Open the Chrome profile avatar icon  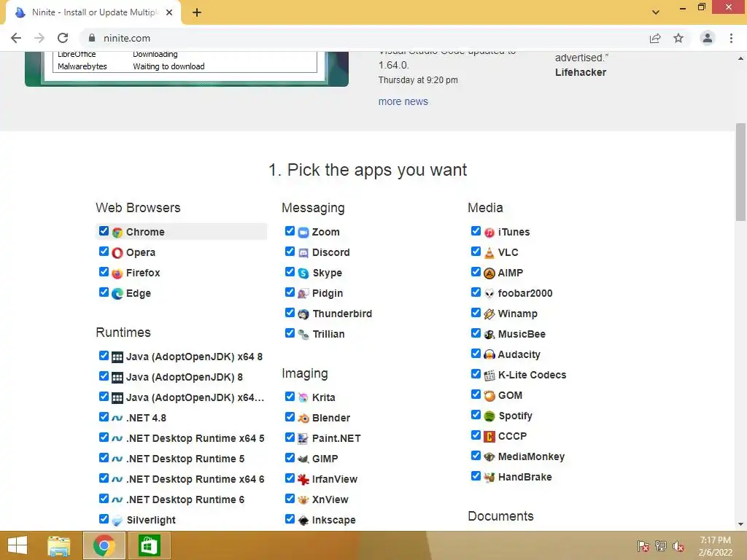708,38
